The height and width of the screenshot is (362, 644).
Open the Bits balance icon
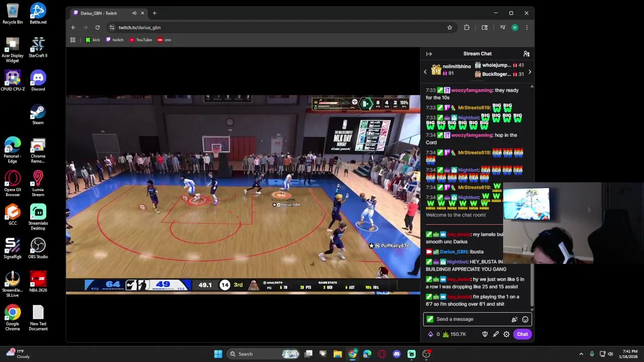pyautogui.click(x=431, y=334)
